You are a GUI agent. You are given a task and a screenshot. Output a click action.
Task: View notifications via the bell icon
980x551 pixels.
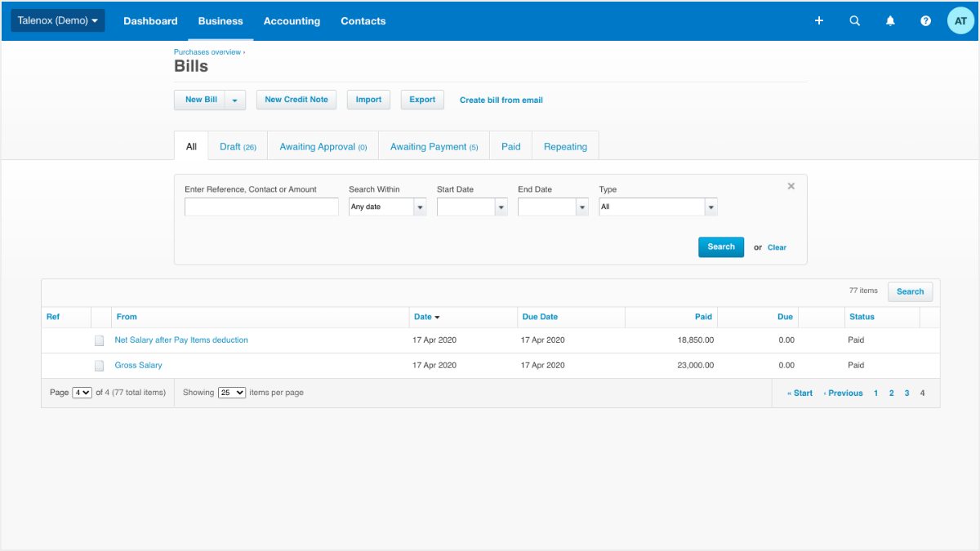(x=890, y=20)
